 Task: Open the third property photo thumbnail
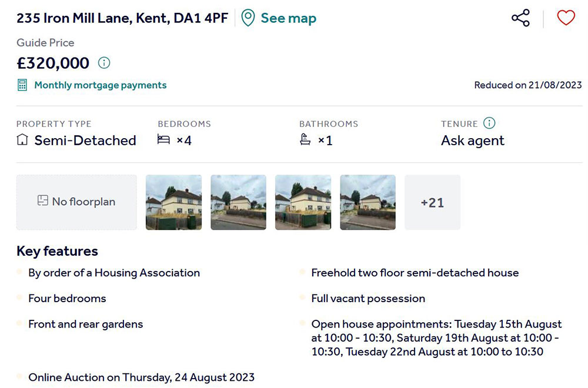click(x=303, y=202)
